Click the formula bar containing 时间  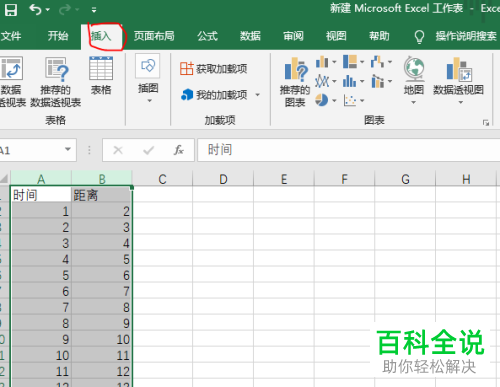coord(349,150)
